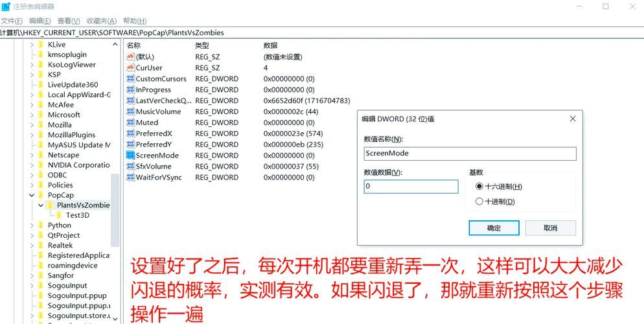Viewport: 644px width, 324px height.
Task: Click the PlantsVsZombies folder icon
Action: click(x=49, y=205)
